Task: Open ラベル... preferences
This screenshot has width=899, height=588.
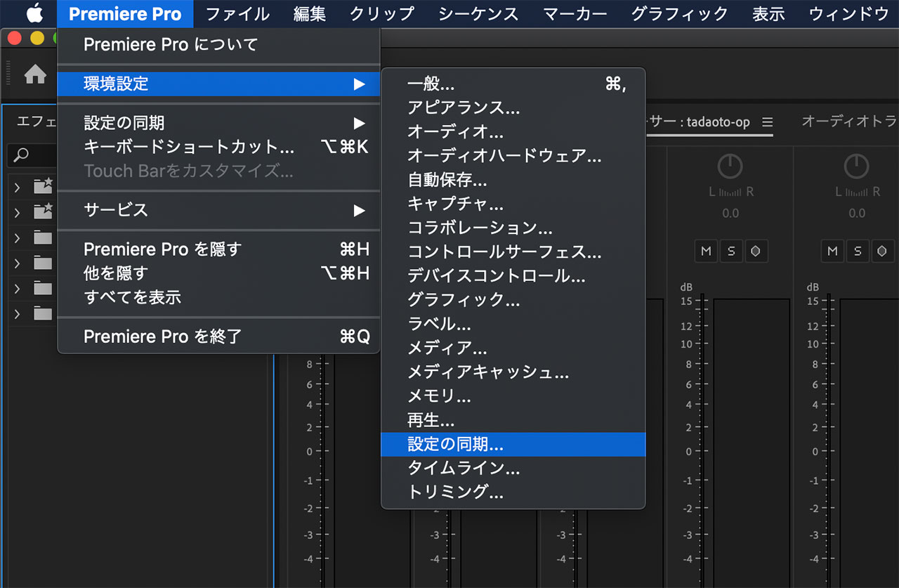Action: tap(513, 325)
